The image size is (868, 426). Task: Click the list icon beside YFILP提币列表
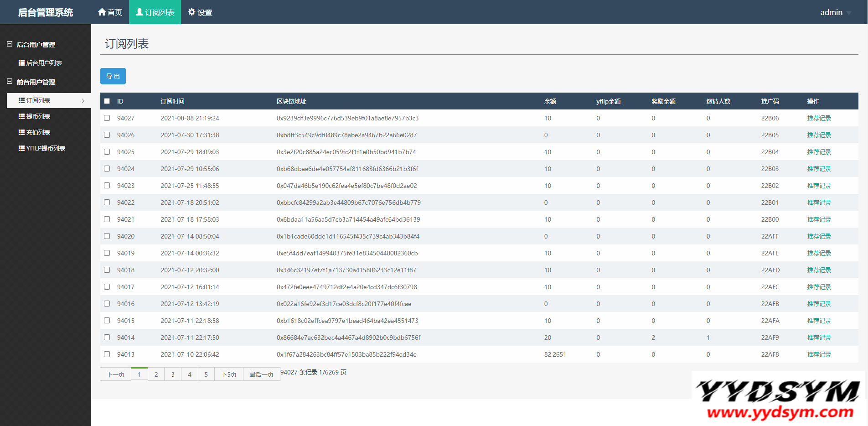pos(21,148)
